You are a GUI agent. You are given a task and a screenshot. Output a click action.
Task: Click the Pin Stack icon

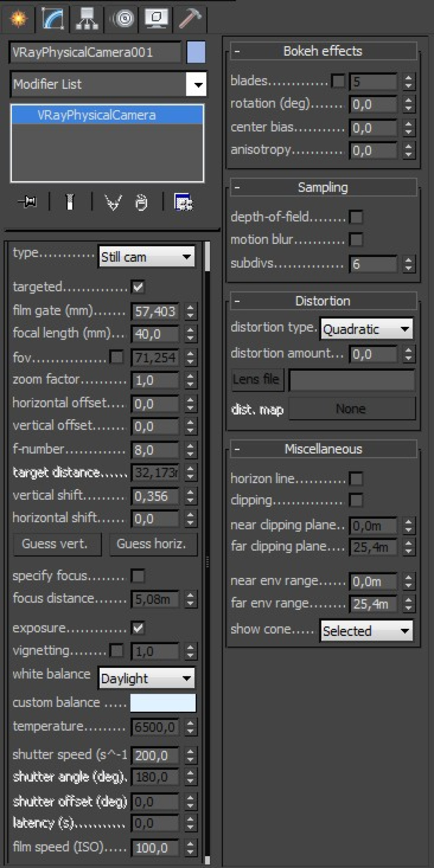pyautogui.click(x=28, y=202)
